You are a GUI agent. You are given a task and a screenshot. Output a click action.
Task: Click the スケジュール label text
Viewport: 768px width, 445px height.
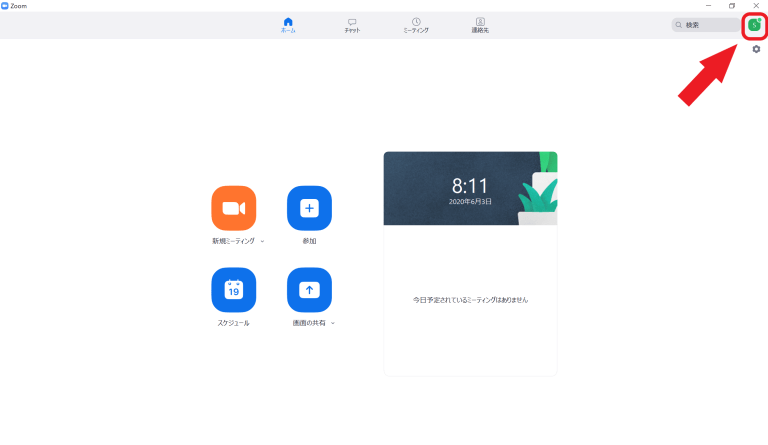234,323
